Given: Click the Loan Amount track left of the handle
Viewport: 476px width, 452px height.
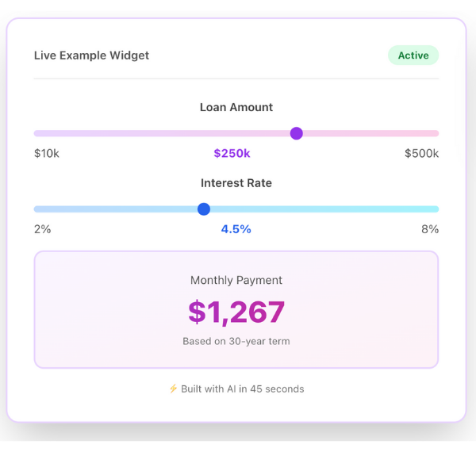Looking at the screenshot, I should 159,133.
